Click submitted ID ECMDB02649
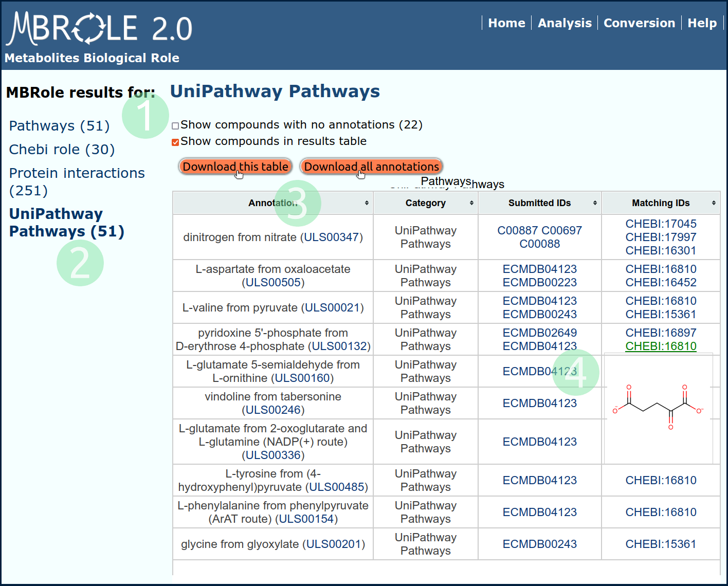 point(540,333)
